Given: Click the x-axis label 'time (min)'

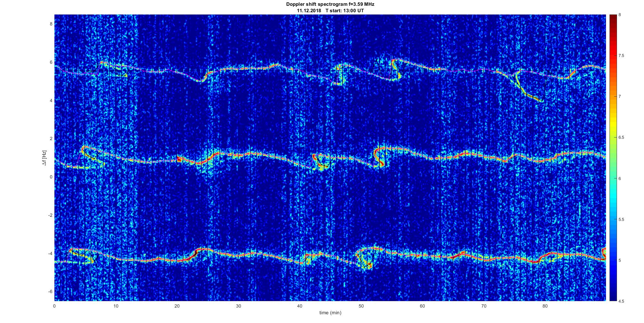Looking at the screenshot, I should pyautogui.click(x=330, y=313).
